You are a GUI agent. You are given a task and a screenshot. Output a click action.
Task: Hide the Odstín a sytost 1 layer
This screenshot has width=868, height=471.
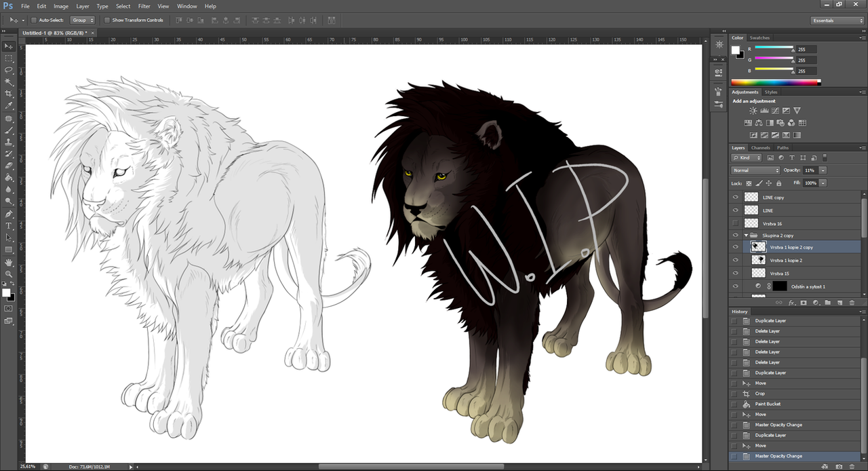coord(736,286)
